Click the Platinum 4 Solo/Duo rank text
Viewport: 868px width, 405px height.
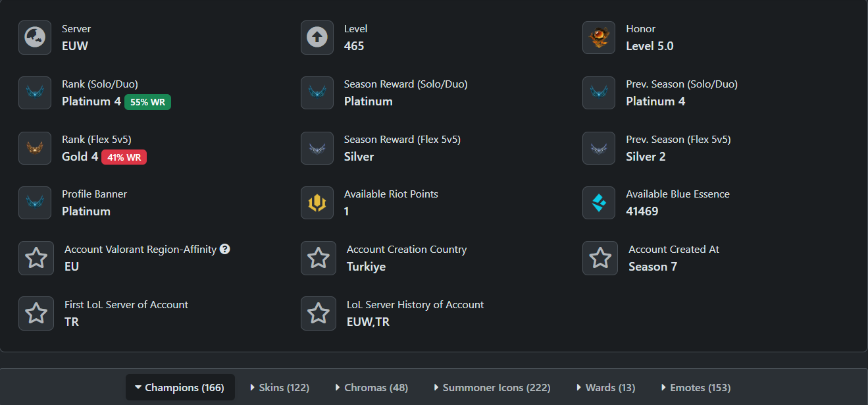pyautogui.click(x=91, y=101)
